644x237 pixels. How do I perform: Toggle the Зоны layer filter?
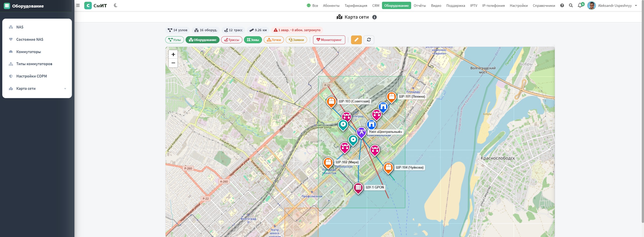pos(253,40)
